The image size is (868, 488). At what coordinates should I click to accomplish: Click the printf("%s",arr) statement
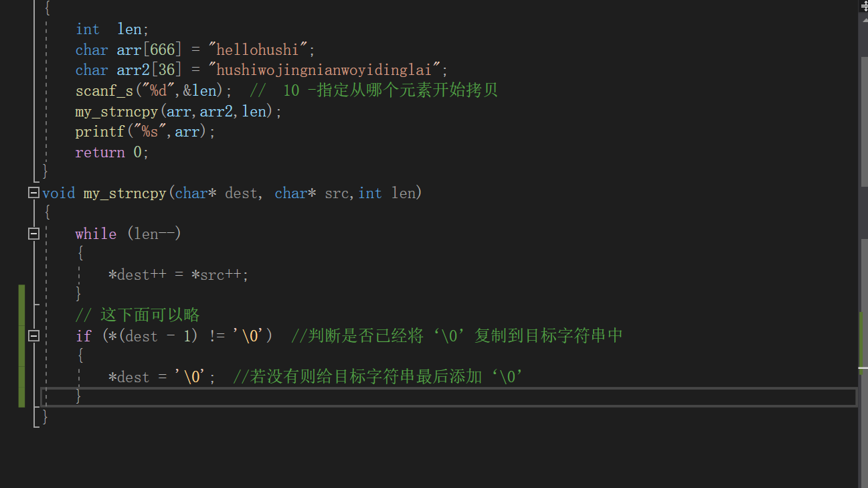point(145,132)
